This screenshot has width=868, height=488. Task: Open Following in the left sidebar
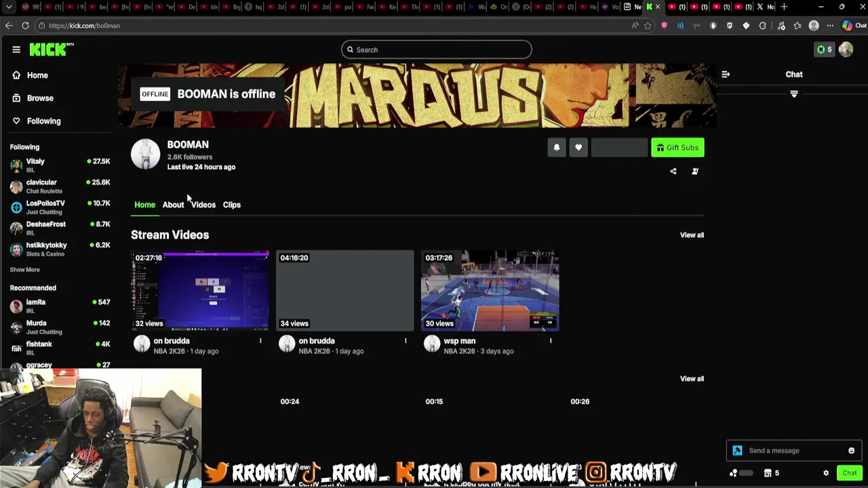[37, 121]
